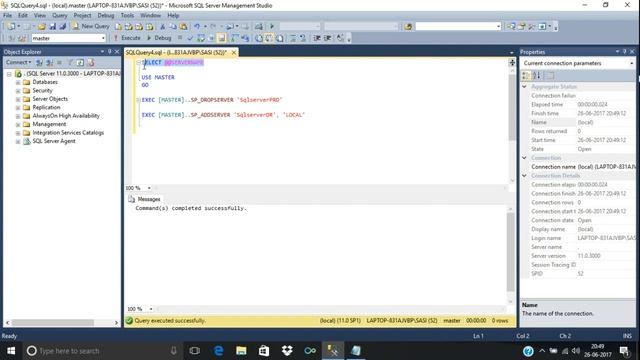Collapse the SQL Server root node
Viewport: 640px width, 360px height.
point(9,74)
